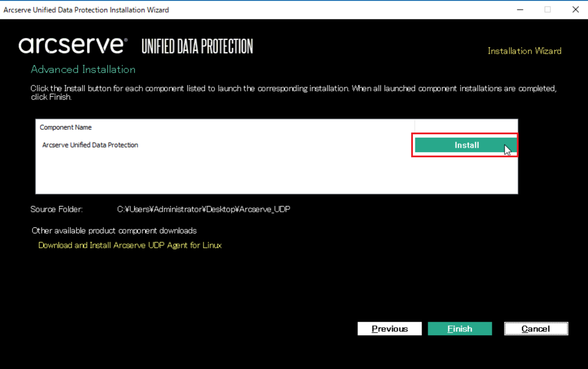Click the arcserve logo
The image size is (588, 369).
[x=73, y=46]
